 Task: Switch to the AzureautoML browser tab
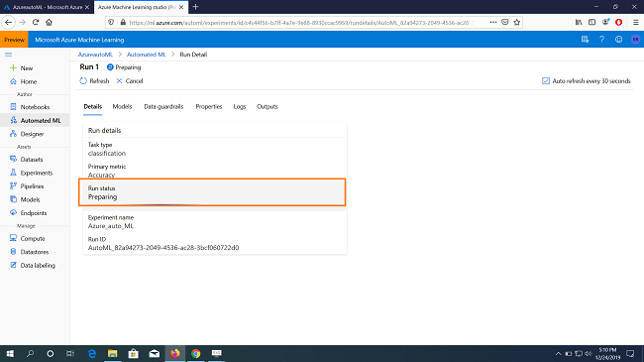47,7
